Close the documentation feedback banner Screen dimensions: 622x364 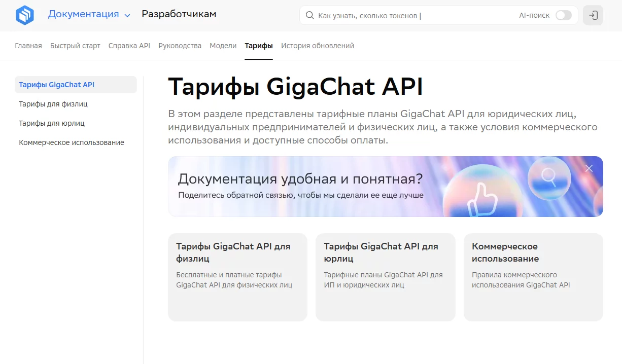tap(589, 169)
